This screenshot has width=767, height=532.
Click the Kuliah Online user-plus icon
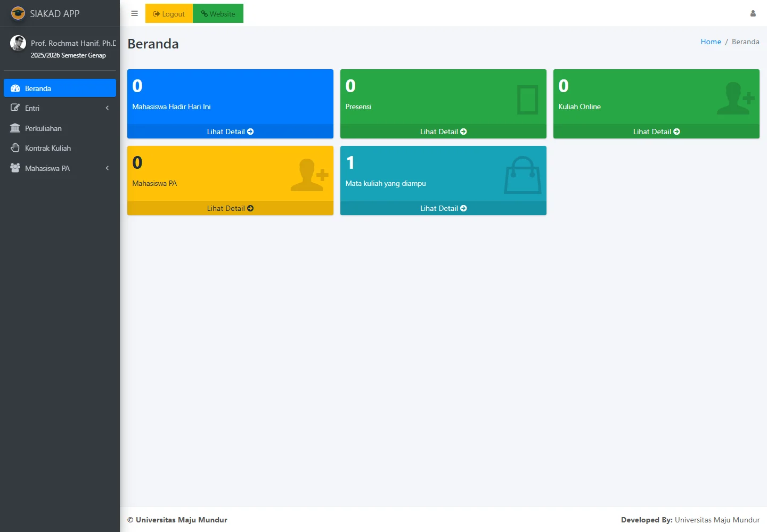tap(736, 99)
